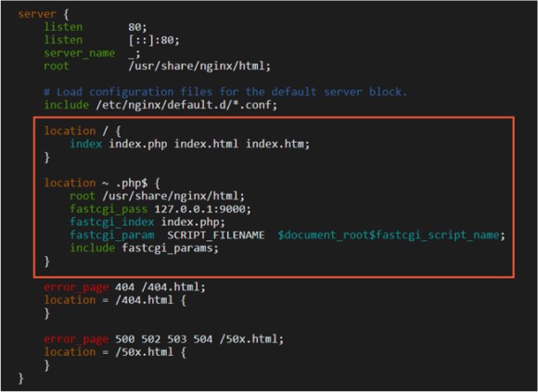
Task: Click the '[::]:80;' listen value
Action: 154,40
